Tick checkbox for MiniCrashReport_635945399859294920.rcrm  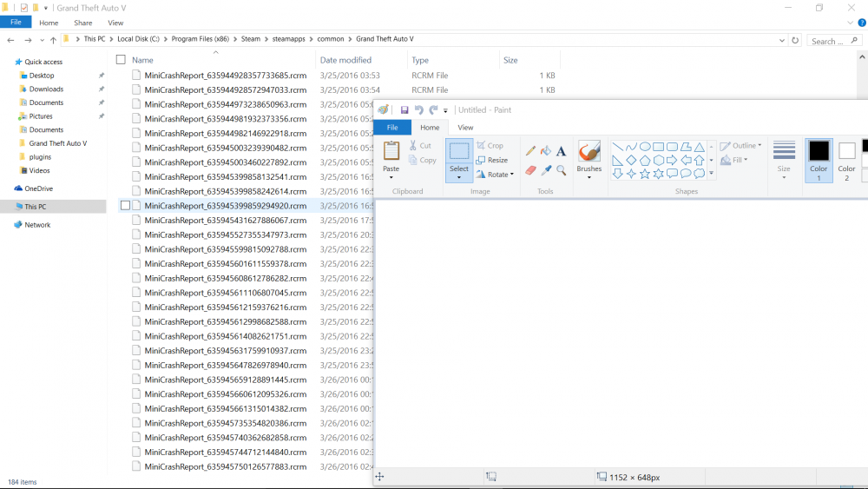(x=126, y=206)
